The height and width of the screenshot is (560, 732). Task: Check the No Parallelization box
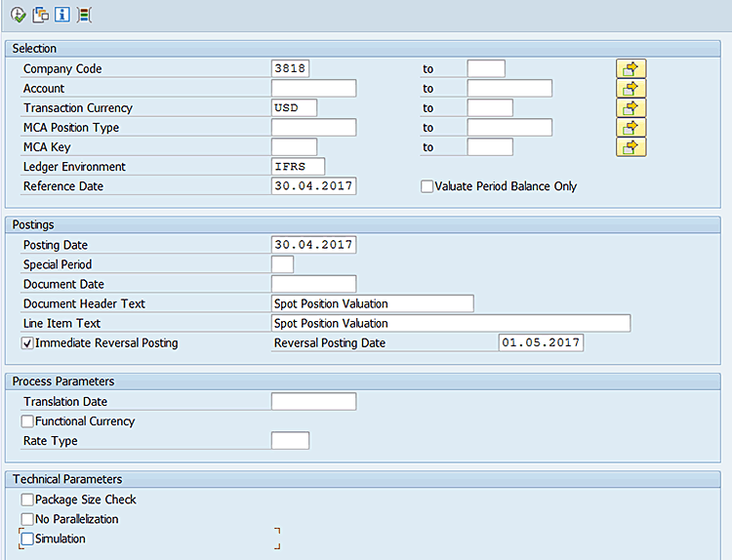click(27, 519)
